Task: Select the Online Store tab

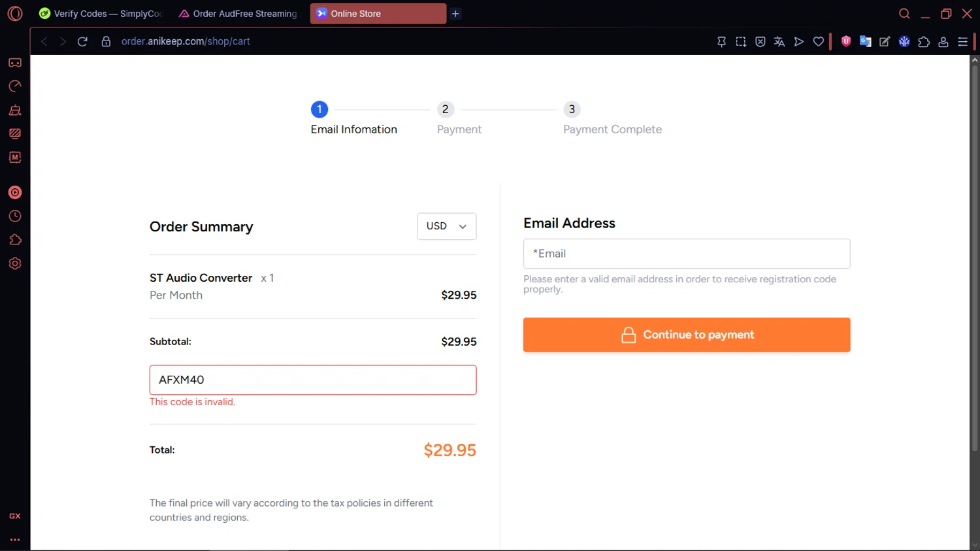Action: (x=378, y=13)
